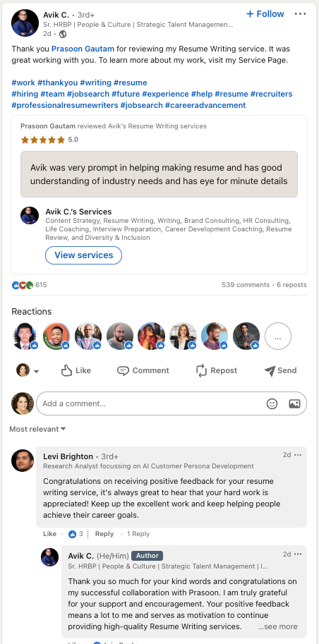The width and height of the screenshot is (319, 644).
Task: Open the 'Most relevant' comment sort dropdown
Action: pyautogui.click(x=37, y=429)
